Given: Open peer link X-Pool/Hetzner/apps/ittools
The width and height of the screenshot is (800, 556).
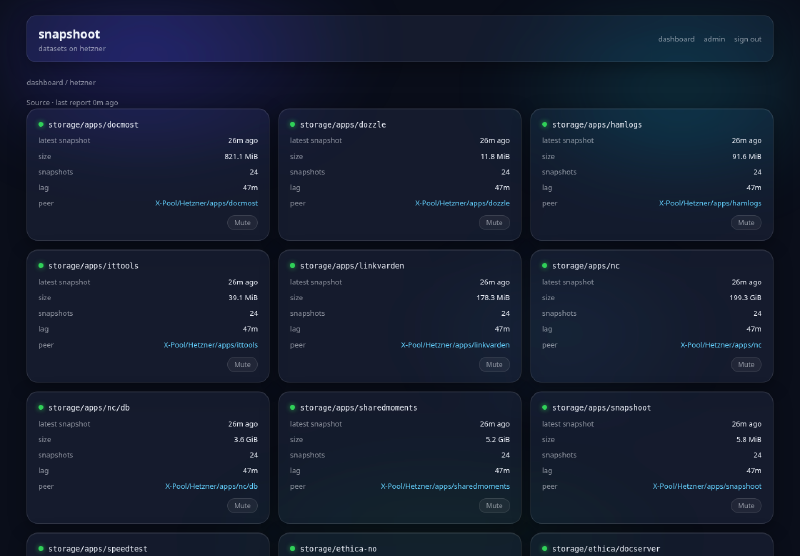Looking at the screenshot, I should click(211, 345).
